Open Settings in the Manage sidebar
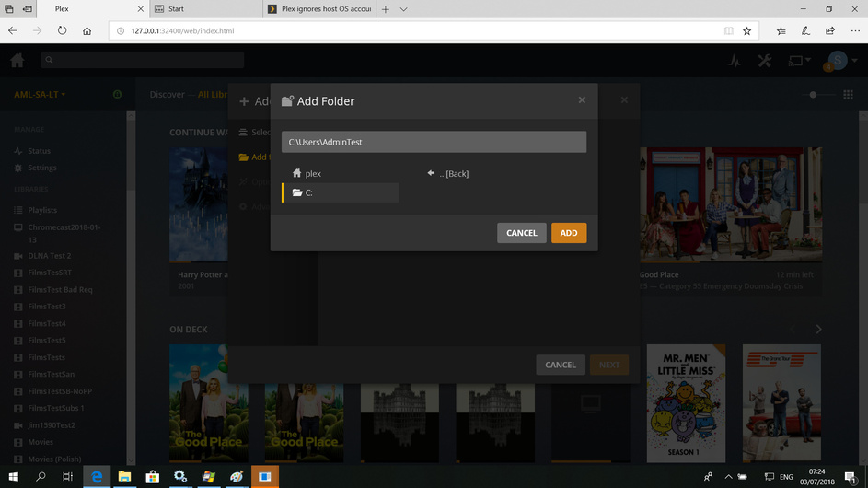 pyautogui.click(x=41, y=168)
